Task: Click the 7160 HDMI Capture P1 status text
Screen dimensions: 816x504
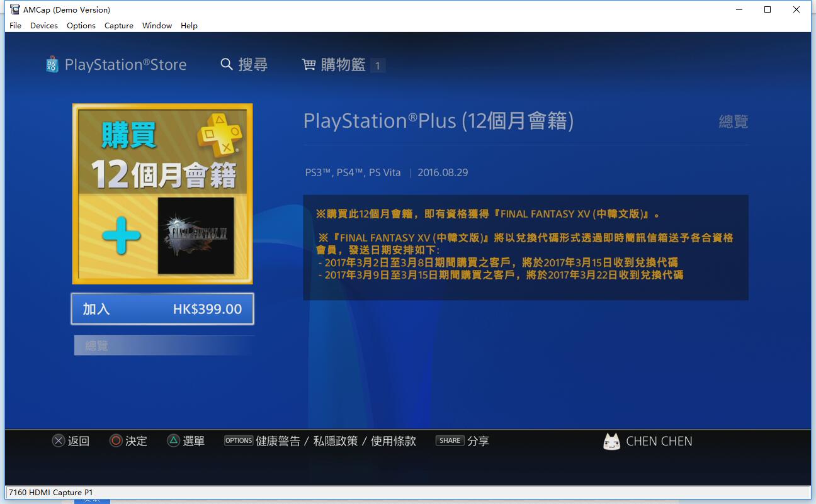Action: tap(50, 492)
